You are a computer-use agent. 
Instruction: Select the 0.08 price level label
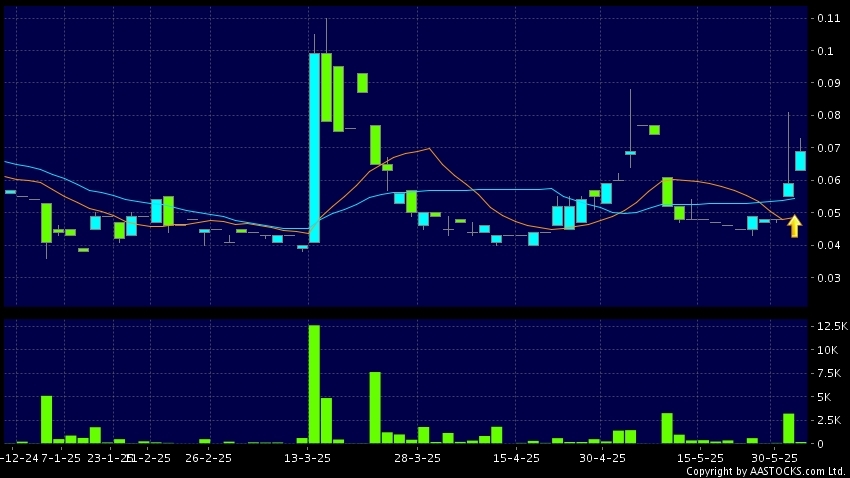tap(828, 115)
